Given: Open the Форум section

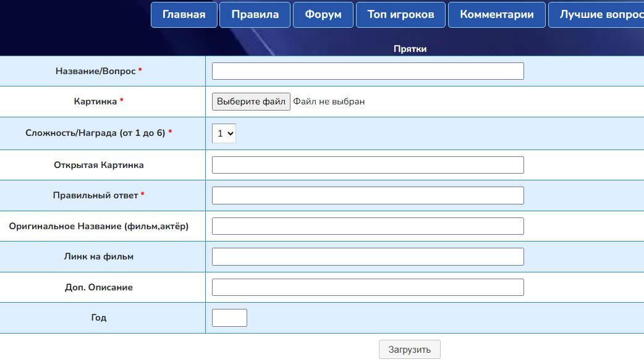Looking at the screenshot, I should (323, 15).
